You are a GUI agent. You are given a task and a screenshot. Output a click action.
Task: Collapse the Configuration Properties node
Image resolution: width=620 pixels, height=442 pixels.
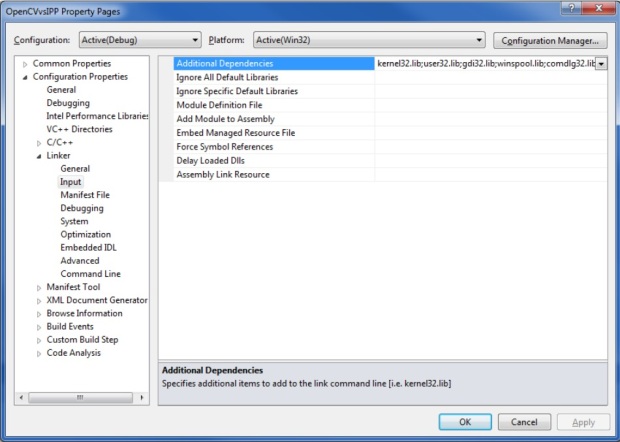click(25, 77)
